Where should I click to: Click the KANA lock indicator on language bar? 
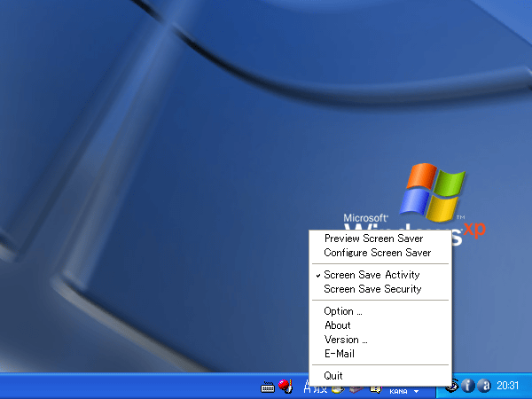(x=398, y=391)
